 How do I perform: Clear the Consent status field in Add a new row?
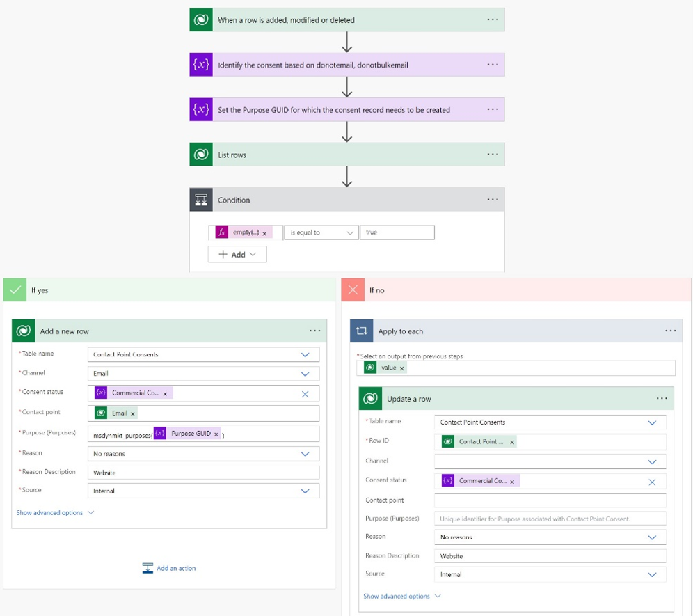[305, 394]
